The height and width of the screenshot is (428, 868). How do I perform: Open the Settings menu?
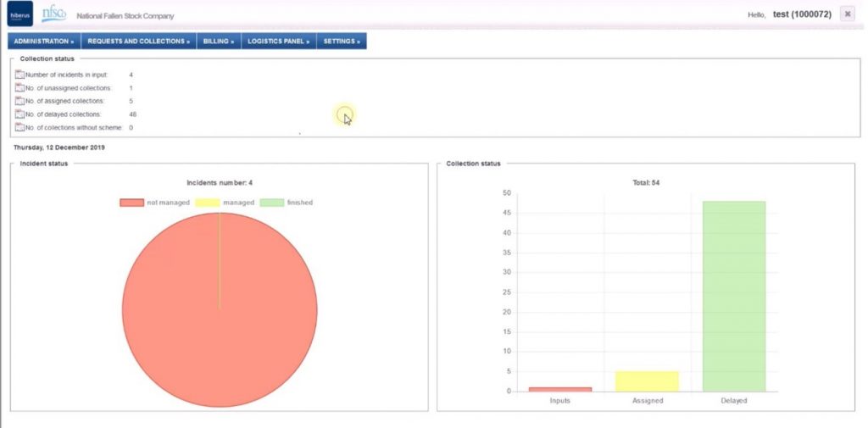tap(342, 41)
